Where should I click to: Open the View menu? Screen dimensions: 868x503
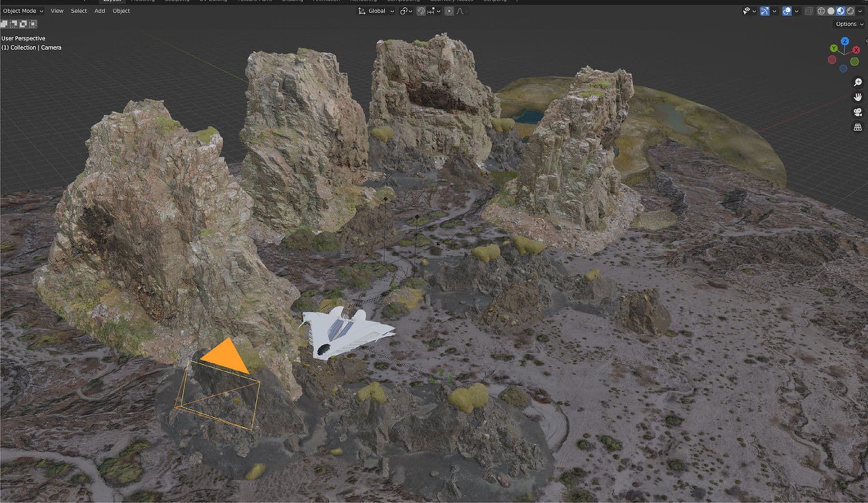57,11
